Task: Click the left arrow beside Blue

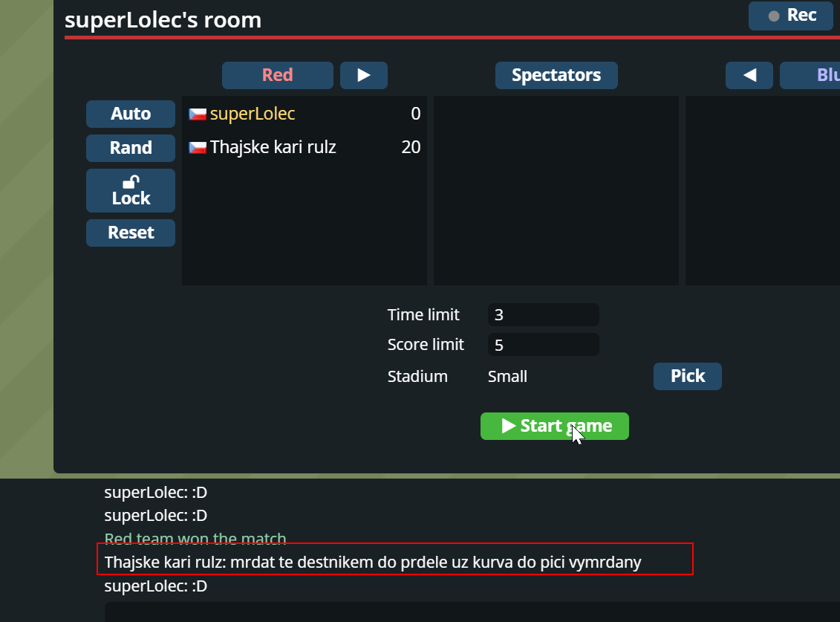Action: (749, 75)
